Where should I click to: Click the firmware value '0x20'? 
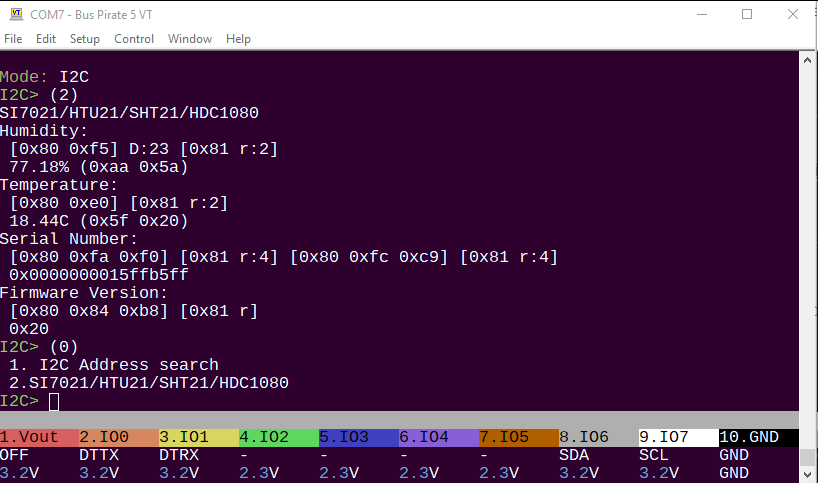tap(29, 329)
